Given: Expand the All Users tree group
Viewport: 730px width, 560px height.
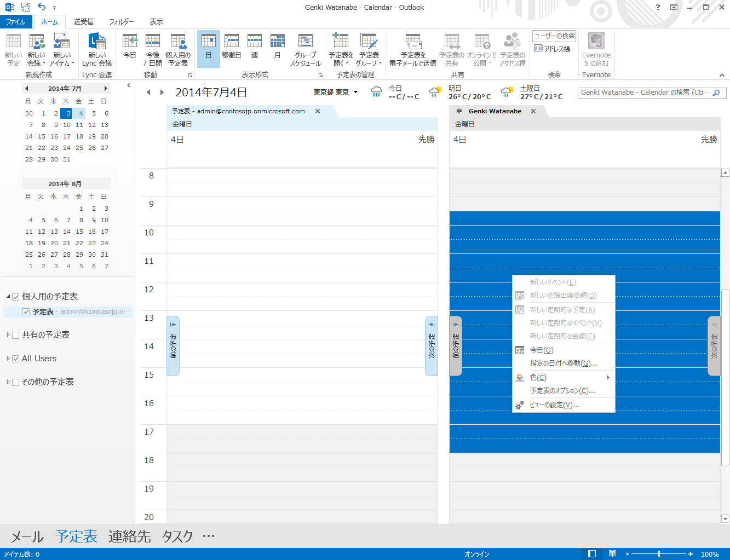Looking at the screenshot, I should 8,359.
